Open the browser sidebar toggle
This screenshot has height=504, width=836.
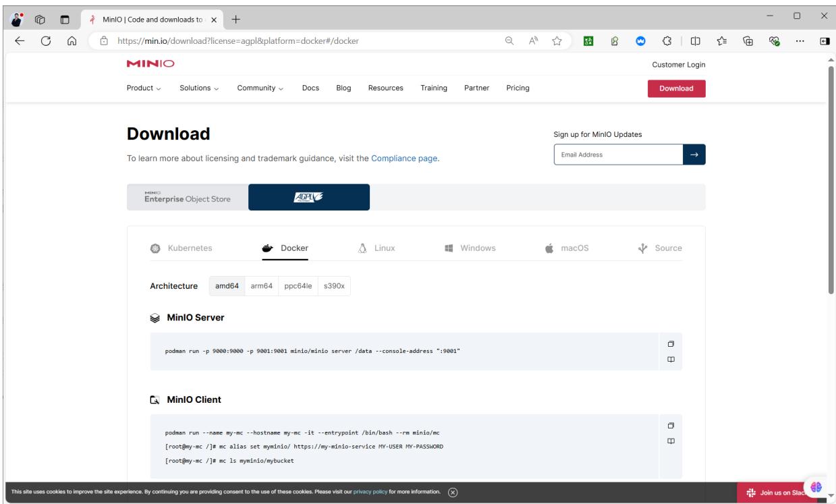824,40
